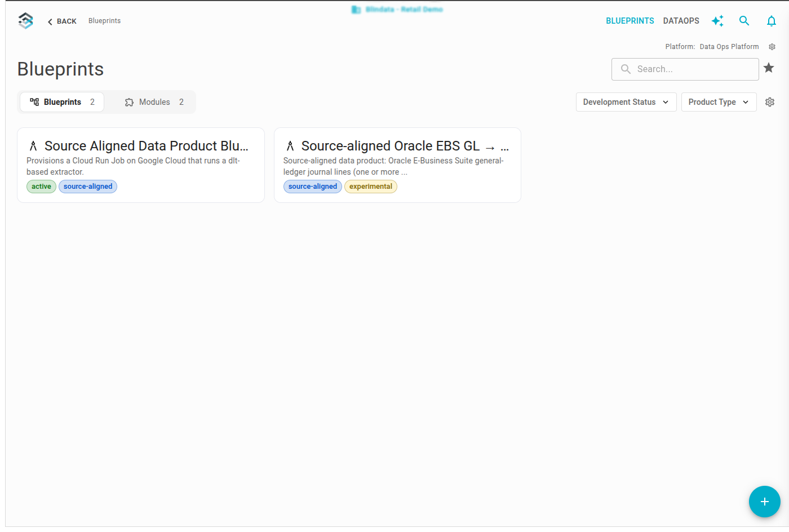Click the Blueprints page heading

pyautogui.click(x=60, y=69)
